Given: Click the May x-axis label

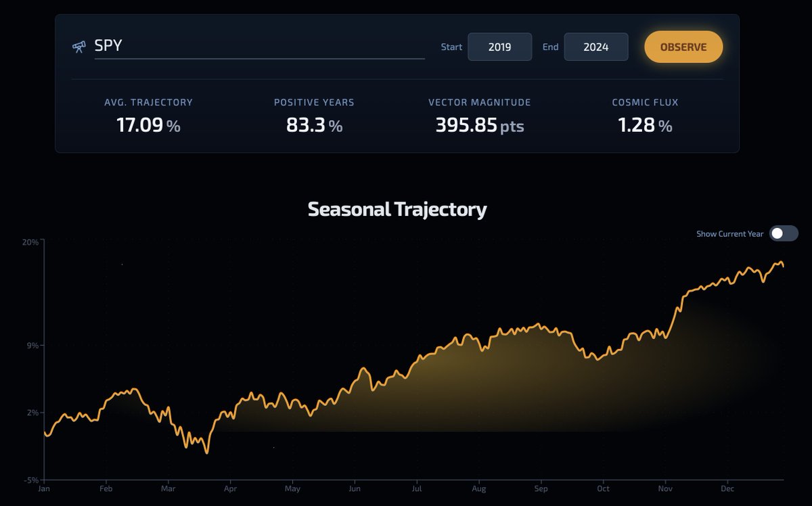Looking at the screenshot, I should click(x=292, y=488).
